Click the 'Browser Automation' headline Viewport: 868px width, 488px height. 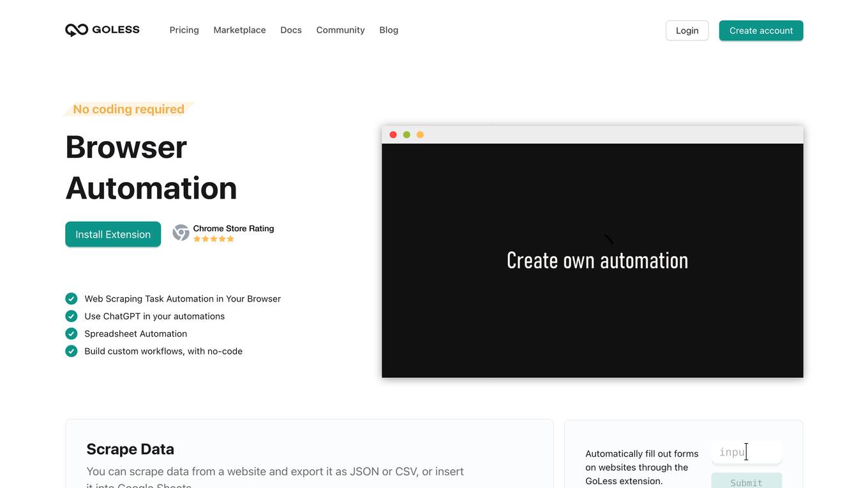pyautogui.click(x=151, y=167)
